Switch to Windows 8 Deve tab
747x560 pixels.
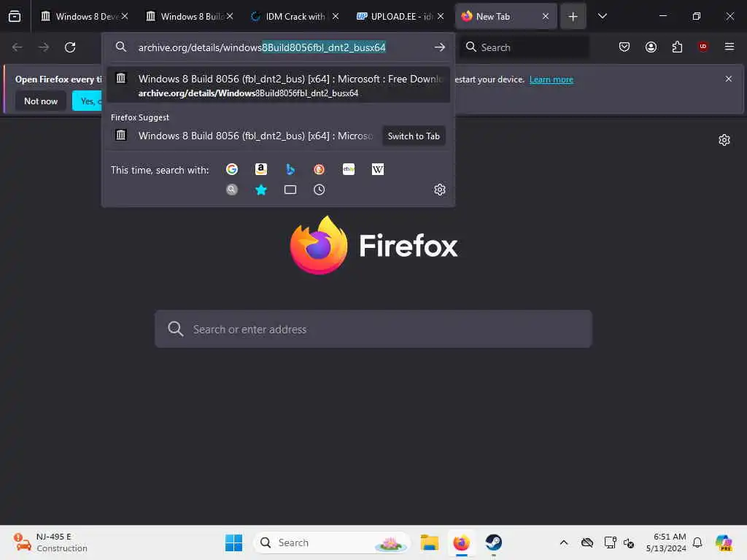(85, 16)
